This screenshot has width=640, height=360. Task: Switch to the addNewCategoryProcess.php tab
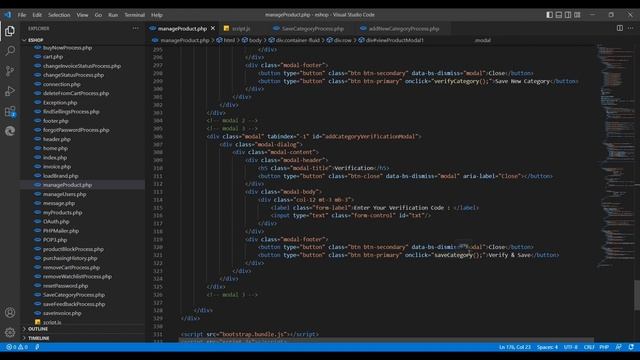click(404, 29)
